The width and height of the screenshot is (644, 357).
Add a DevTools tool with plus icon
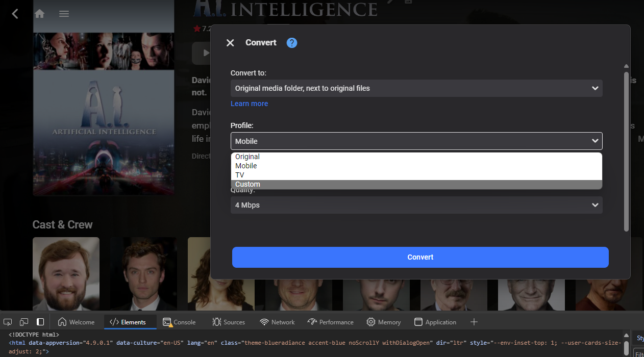[x=474, y=322]
